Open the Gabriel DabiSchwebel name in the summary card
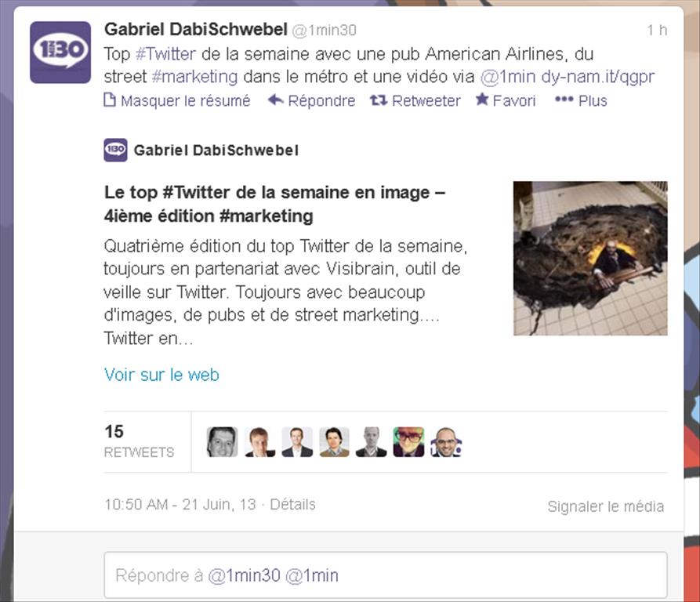This screenshot has height=602, width=700. (x=216, y=150)
